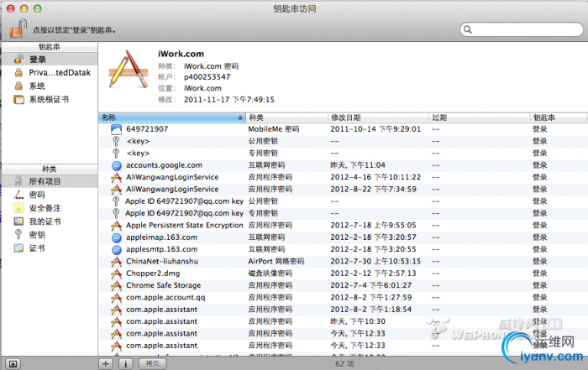Select the com.apple.assistant row dated 昨天 下午10:30
The image size is (588, 370).
click(x=343, y=321)
